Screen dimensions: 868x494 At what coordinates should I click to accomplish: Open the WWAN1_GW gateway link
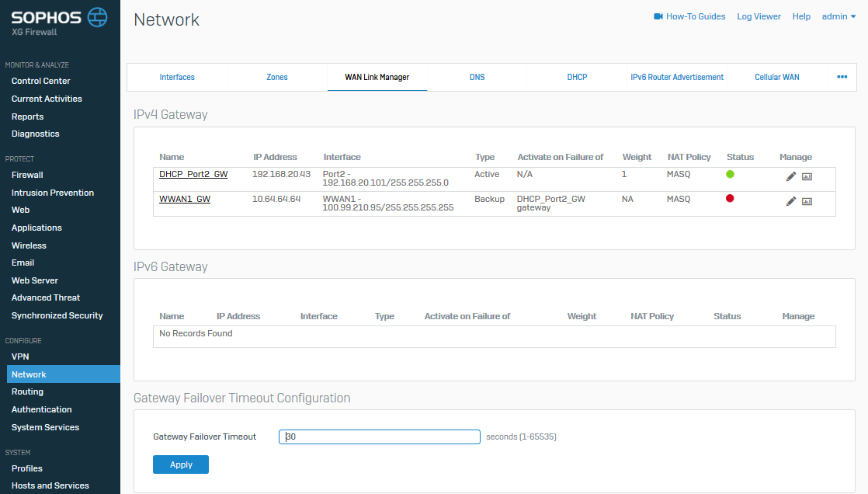tap(185, 200)
